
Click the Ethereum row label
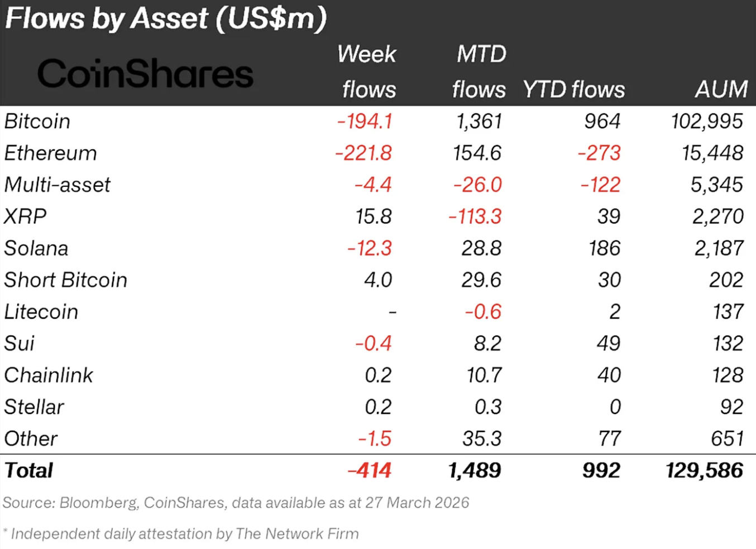click(x=51, y=153)
